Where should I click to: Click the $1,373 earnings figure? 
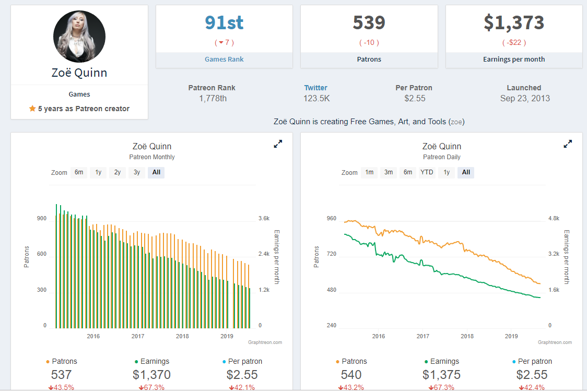pyautogui.click(x=514, y=22)
